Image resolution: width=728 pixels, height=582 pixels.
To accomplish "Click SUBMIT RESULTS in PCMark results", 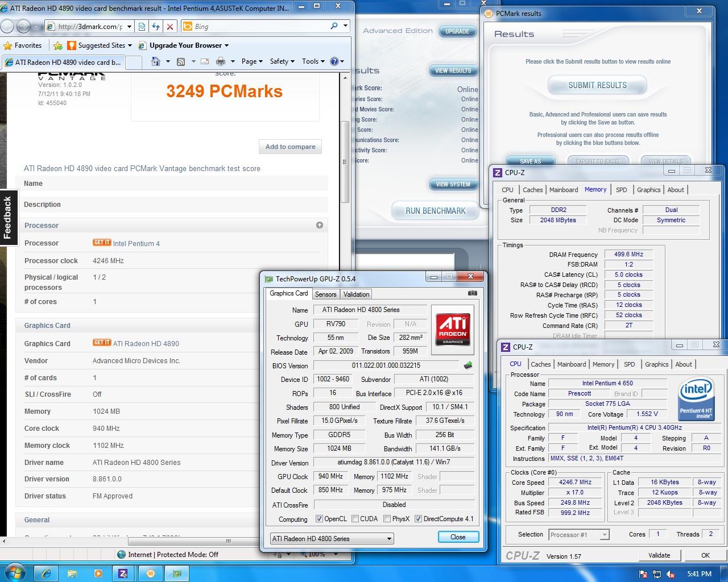I will (597, 85).
